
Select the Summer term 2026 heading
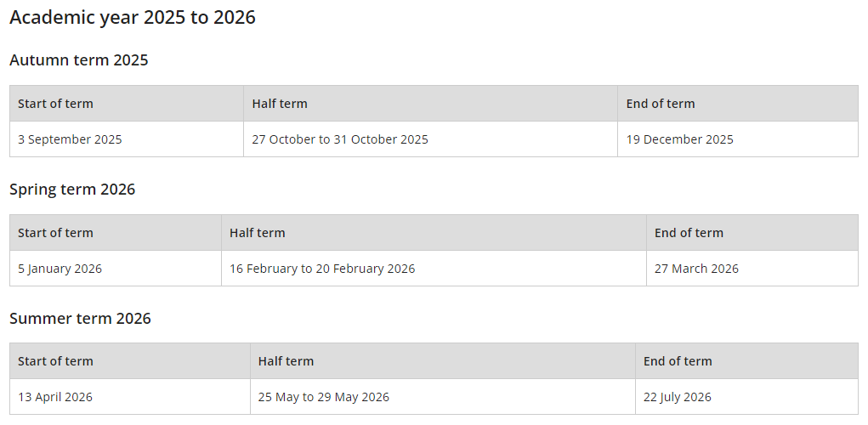[80, 318]
